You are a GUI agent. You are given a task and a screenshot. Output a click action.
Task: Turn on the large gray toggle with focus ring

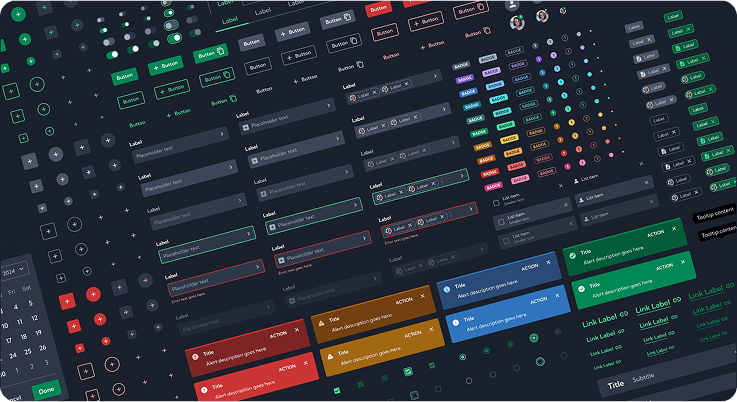(x=171, y=25)
